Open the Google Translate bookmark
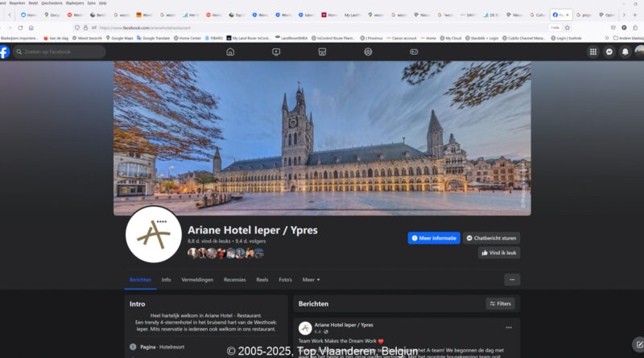Image resolution: width=644 pixels, height=358 pixels. click(x=153, y=38)
